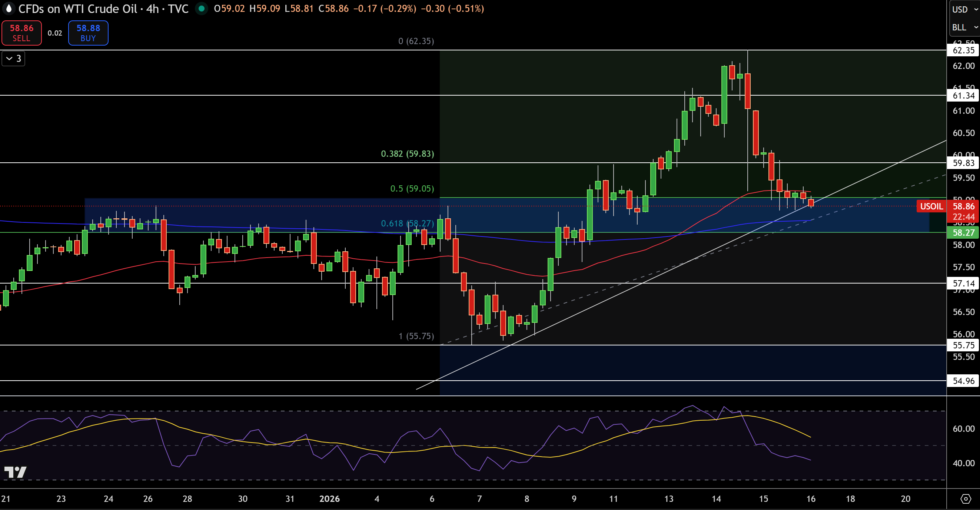Change the 4h timeframe interval
The height and width of the screenshot is (510, 980).
(x=153, y=9)
